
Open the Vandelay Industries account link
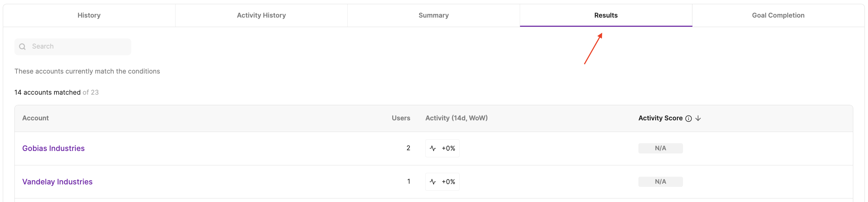(x=57, y=182)
